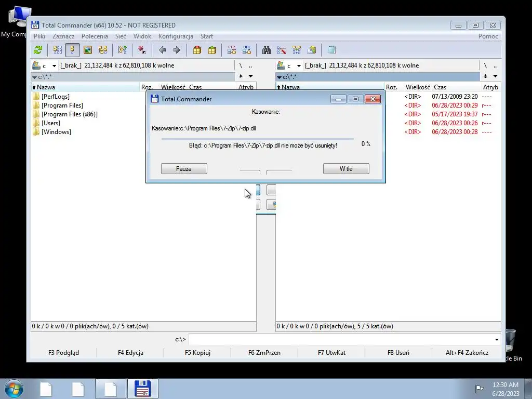Expand left panel directory history arrow

tap(250, 76)
